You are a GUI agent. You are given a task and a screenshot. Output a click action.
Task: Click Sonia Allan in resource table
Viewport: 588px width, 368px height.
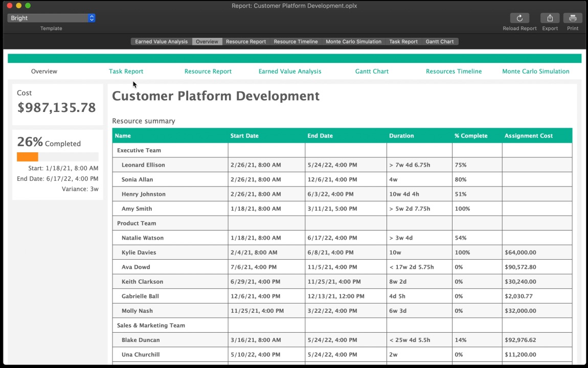pos(137,179)
